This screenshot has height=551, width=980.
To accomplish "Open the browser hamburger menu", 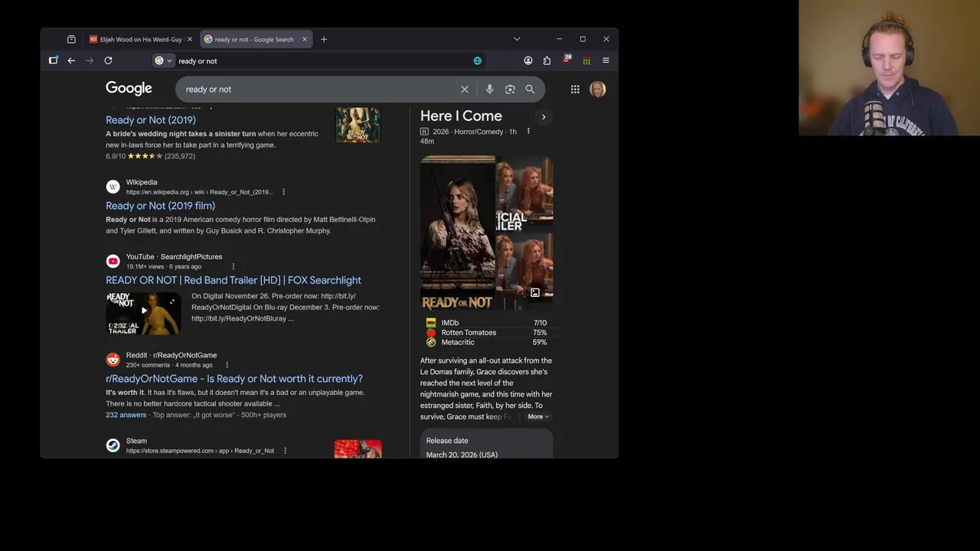I will tap(606, 60).
